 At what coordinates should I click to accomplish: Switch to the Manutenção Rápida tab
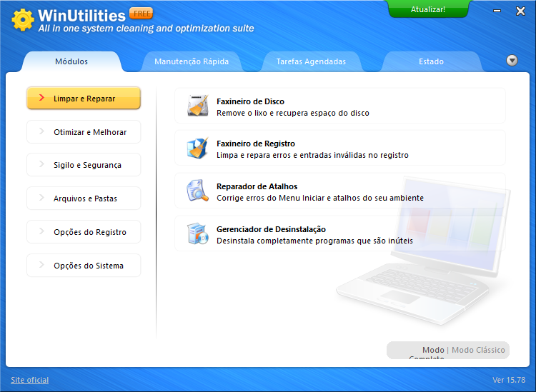click(x=192, y=61)
